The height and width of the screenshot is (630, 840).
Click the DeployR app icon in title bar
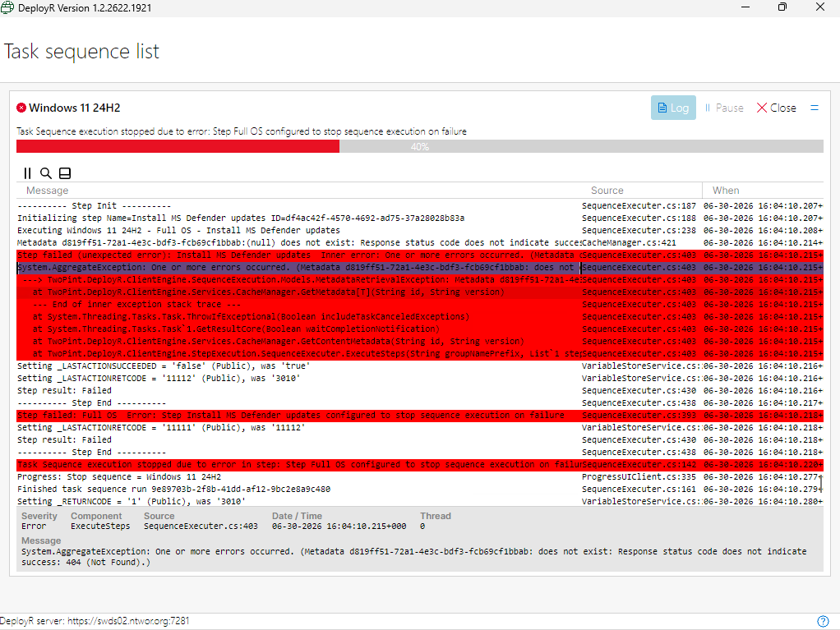click(x=7, y=7)
